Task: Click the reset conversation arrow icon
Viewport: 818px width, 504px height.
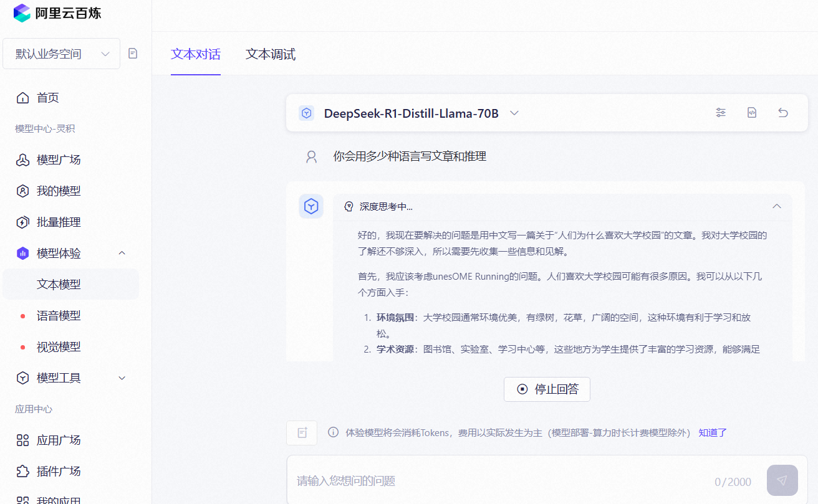Action: [x=783, y=113]
